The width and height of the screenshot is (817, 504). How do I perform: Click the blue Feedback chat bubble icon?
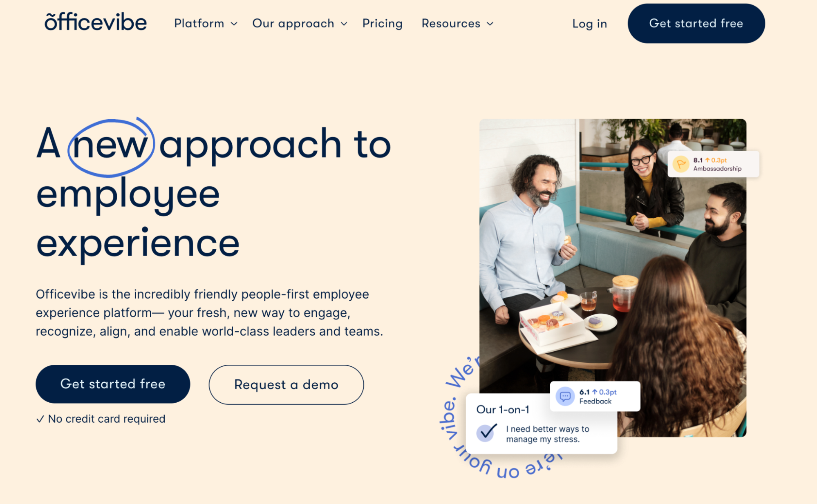point(565,396)
